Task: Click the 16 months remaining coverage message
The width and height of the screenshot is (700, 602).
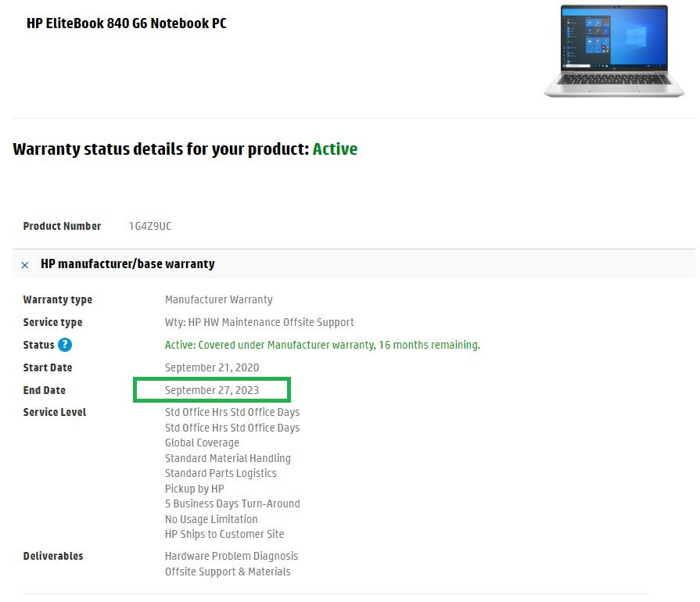Action: click(322, 345)
